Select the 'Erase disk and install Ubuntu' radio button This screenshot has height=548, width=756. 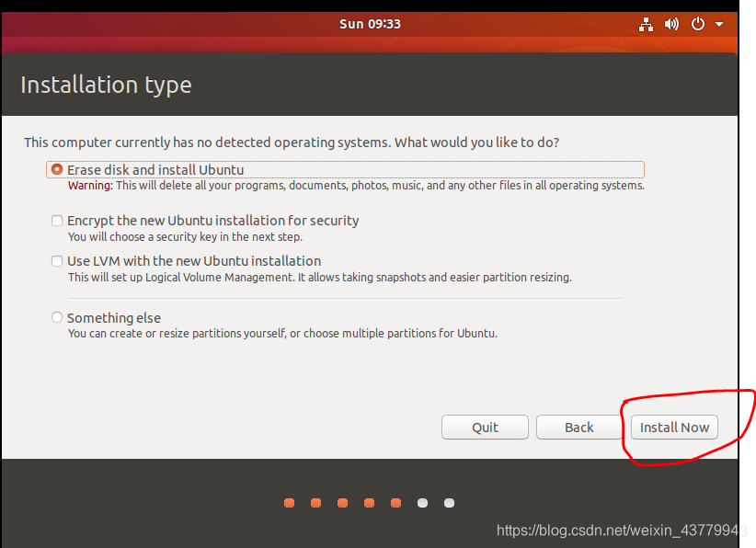tap(57, 170)
